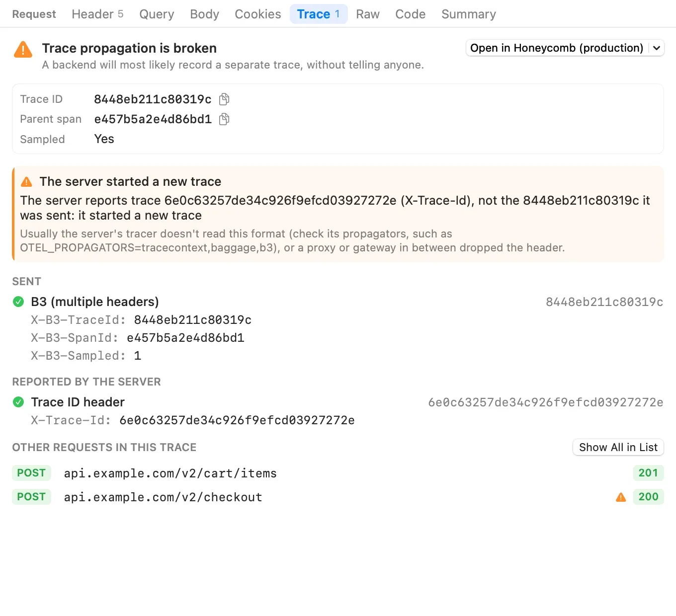Click Show All in List button

618,447
